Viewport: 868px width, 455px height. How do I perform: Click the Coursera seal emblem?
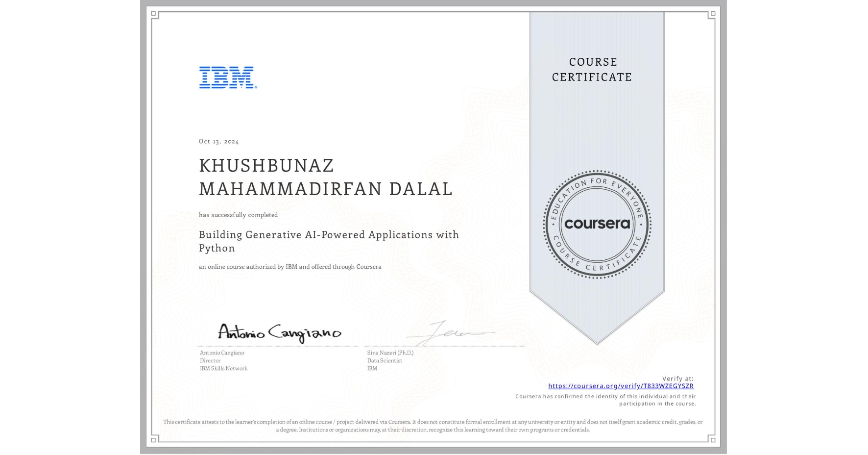[x=597, y=225]
